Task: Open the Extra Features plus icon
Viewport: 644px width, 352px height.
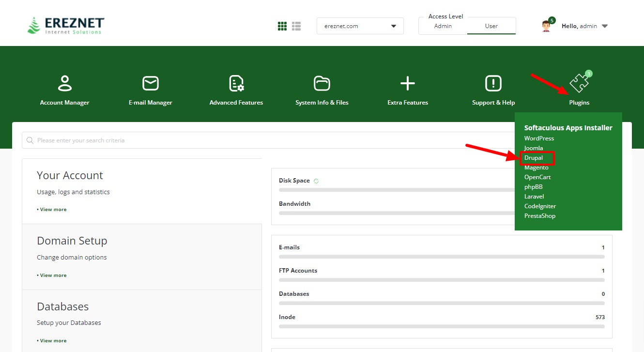Action: pos(408,83)
